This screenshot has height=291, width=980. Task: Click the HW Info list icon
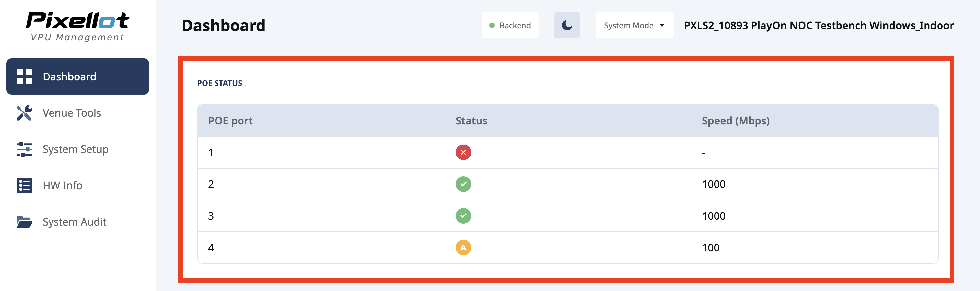tap(25, 186)
